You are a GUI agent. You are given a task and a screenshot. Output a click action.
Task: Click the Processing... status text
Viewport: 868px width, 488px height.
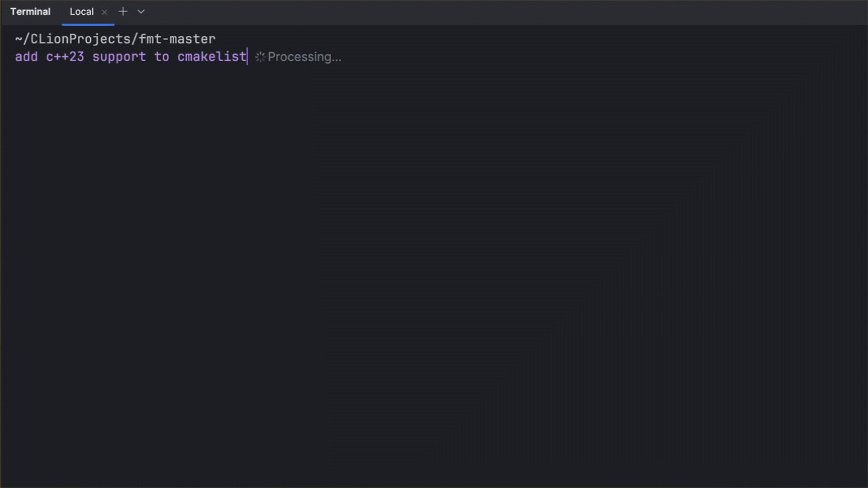304,57
